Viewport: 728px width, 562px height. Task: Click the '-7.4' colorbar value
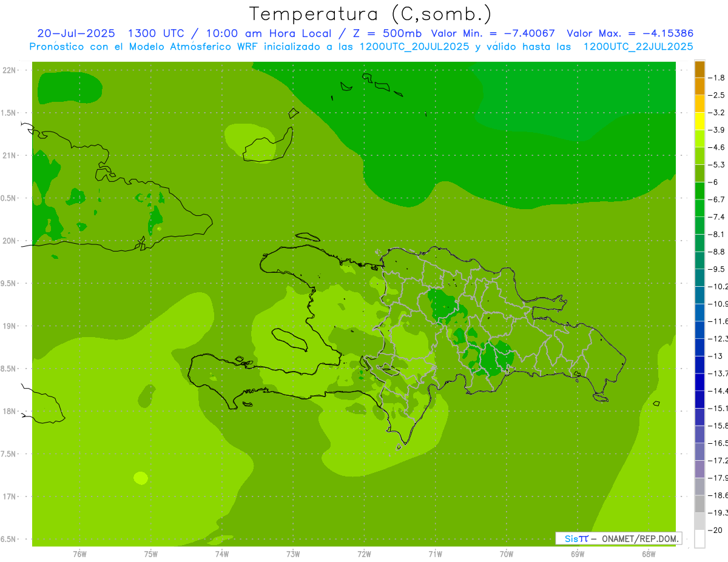pos(716,217)
